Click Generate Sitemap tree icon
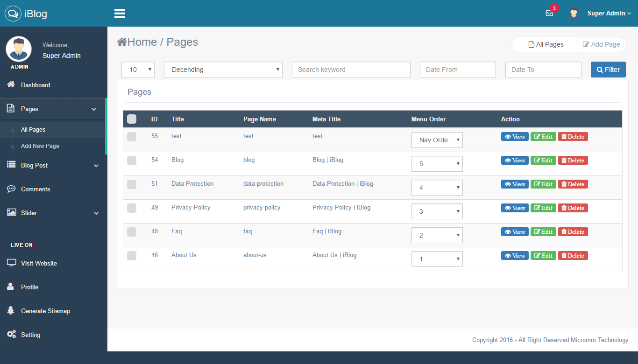The image size is (638, 364). (11, 310)
